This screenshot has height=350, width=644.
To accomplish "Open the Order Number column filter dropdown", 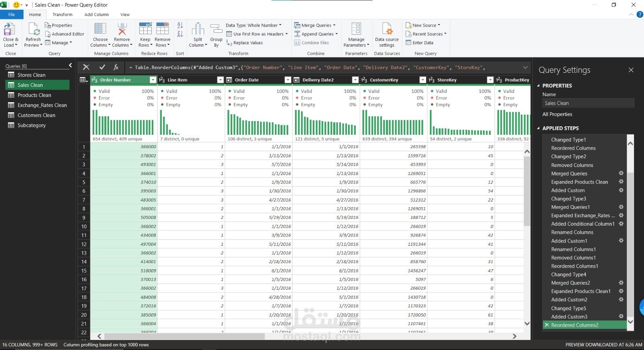I will (153, 80).
